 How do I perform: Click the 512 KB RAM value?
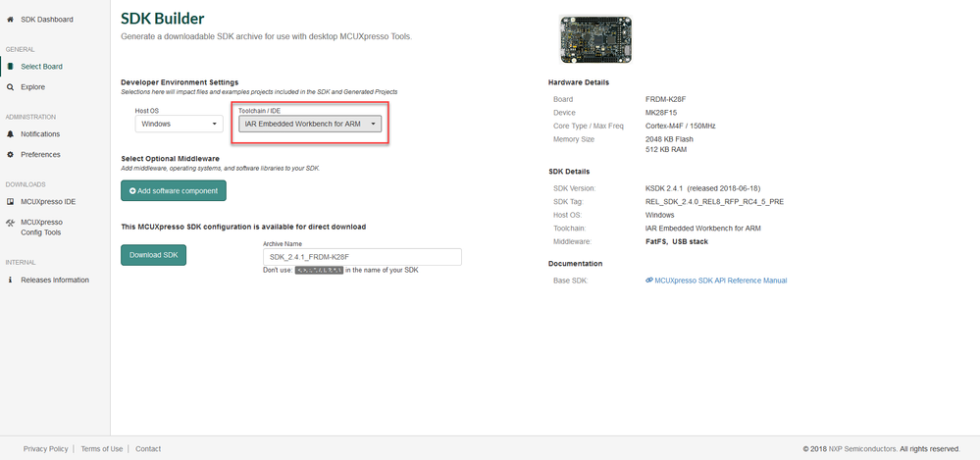click(666, 150)
